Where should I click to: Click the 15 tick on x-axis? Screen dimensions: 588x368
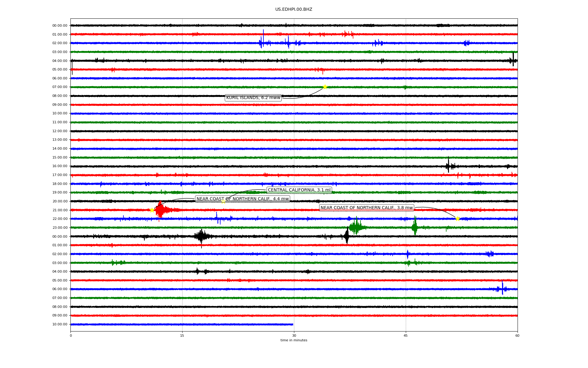(x=182, y=335)
